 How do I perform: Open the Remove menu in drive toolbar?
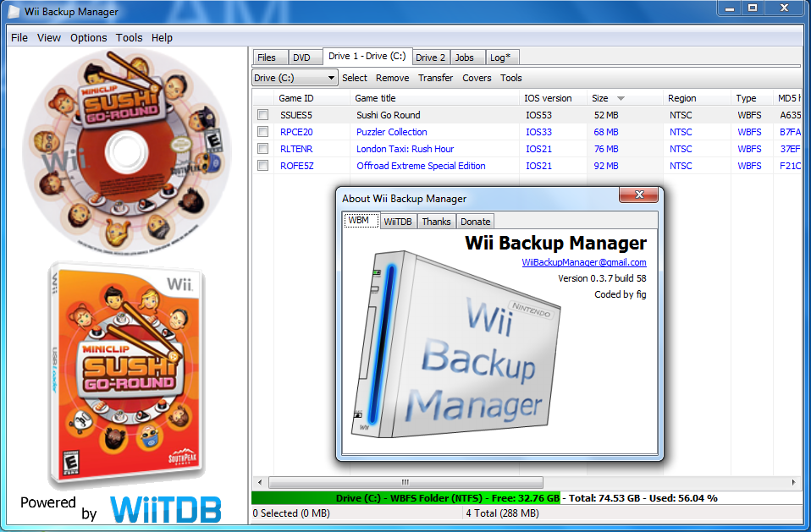coord(392,78)
